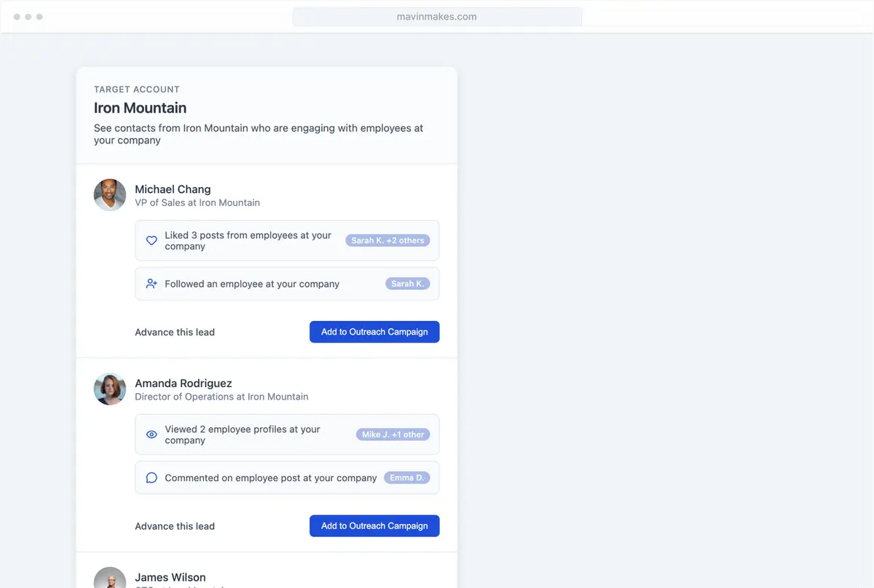Add Michael Chang to Outreach Campaign

(x=374, y=332)
